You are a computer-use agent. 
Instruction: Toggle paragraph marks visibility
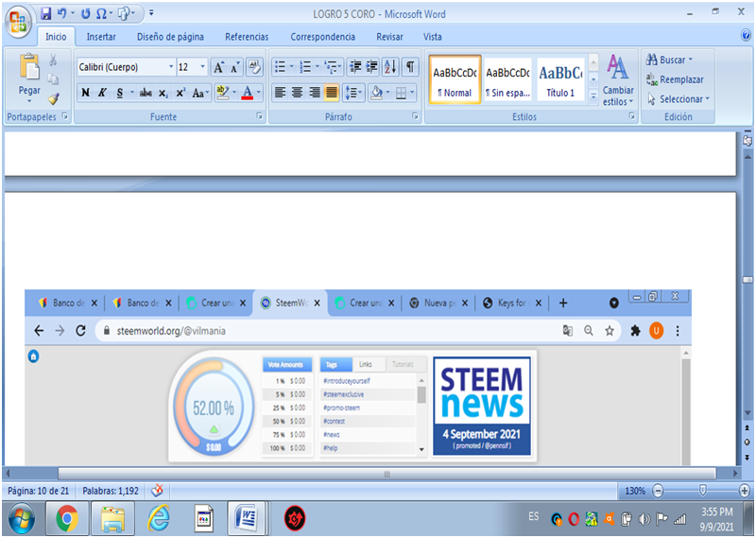coord(410,66)
